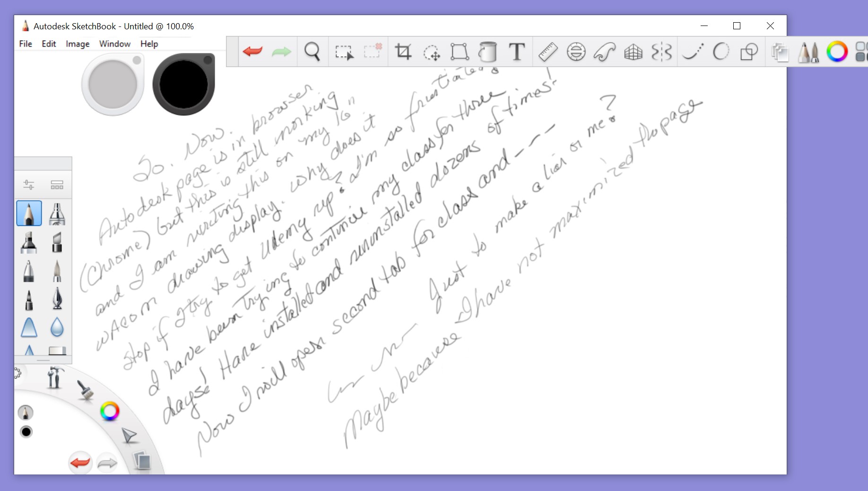Open the Layer Editor from top toolbar
Image resolution: width=868 pixels, height=491 pixels.
(x=780, y=52)
